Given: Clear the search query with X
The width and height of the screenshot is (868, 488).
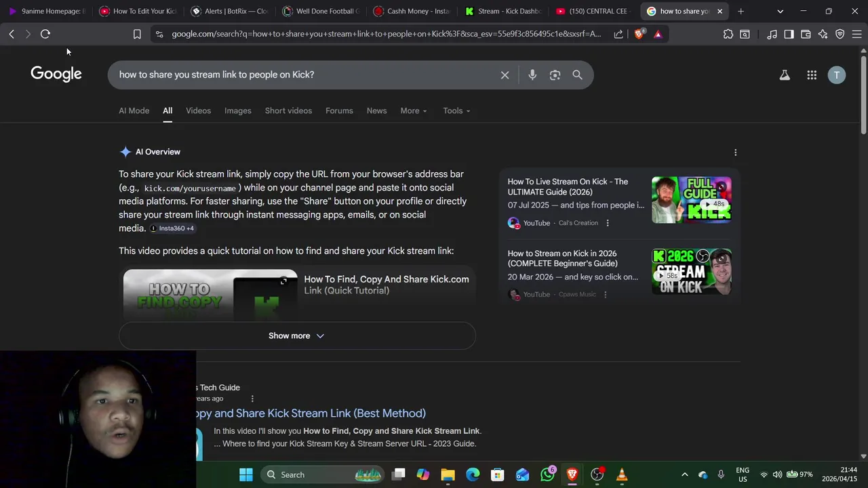Looking at the screenshot, I should point(505,75).
